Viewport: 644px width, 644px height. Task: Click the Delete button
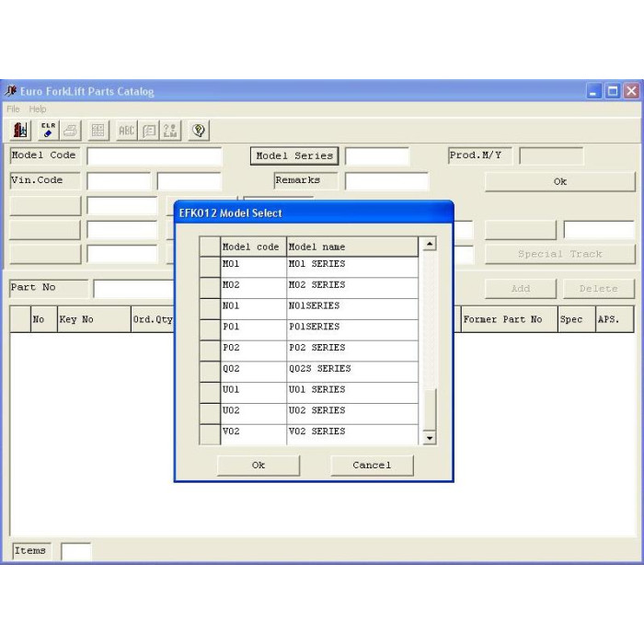(x=599, y=289)
